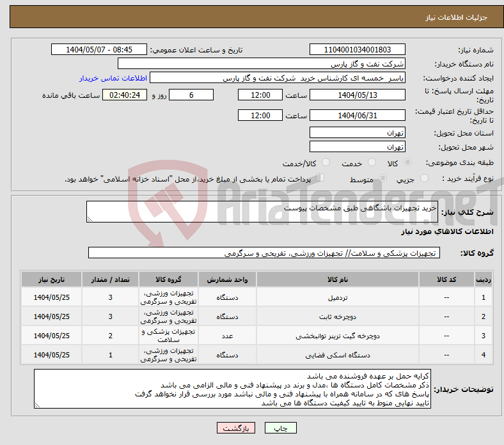This screenshot has width=504, height=445.
Task: Click the buyer notes text area
Action: [232, 389]
